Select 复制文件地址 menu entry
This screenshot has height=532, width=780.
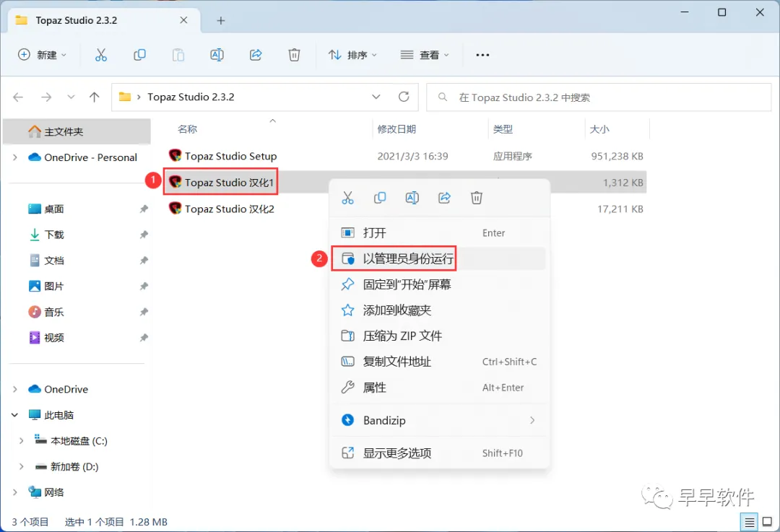click(439, 362)
